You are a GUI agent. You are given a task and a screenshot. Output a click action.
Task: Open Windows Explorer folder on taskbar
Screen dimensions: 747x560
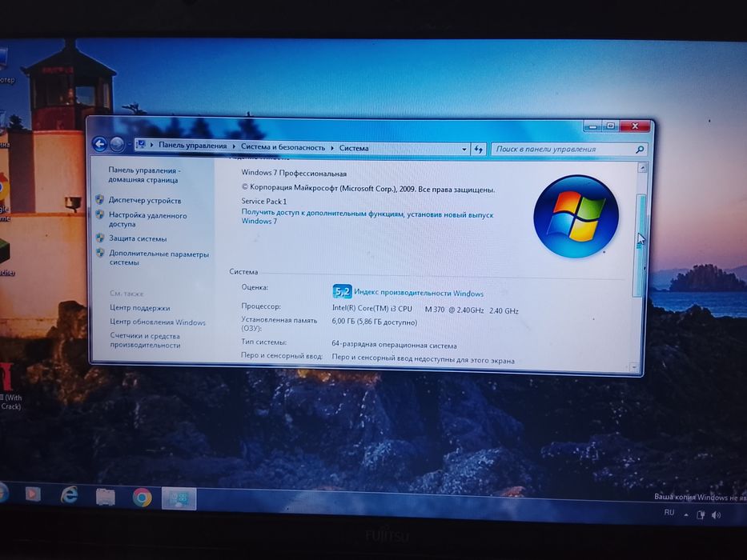(x=106, y=497)
